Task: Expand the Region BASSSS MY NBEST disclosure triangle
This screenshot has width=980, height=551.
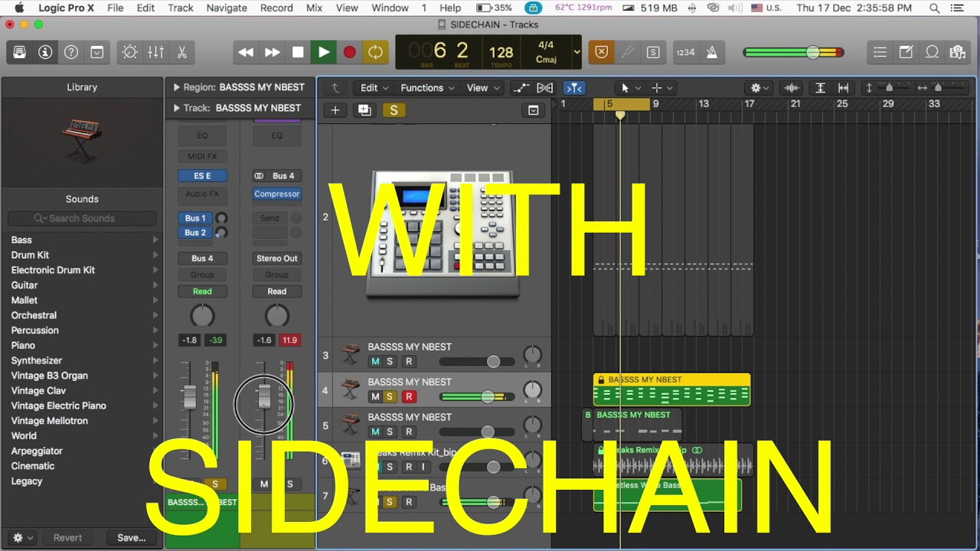Action: (x=176, y=87)
